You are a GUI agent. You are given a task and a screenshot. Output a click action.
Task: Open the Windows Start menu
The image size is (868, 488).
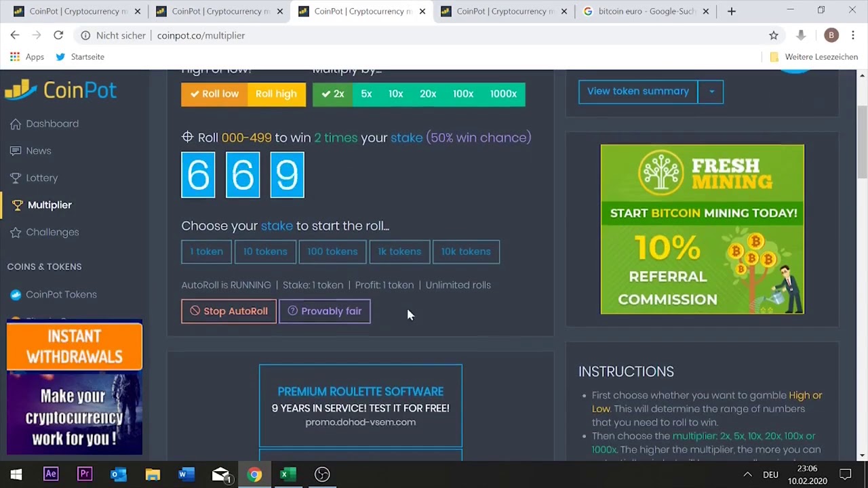[16, 474]
